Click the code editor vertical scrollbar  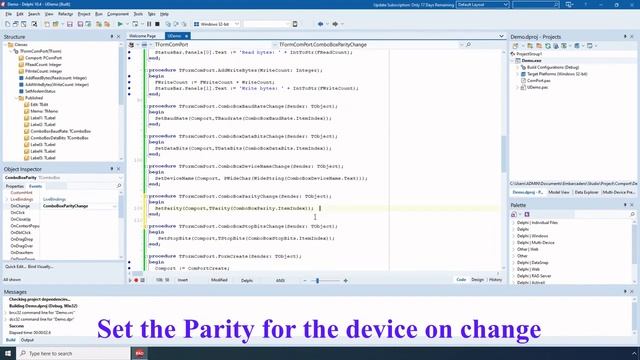(x=503, y=154)
